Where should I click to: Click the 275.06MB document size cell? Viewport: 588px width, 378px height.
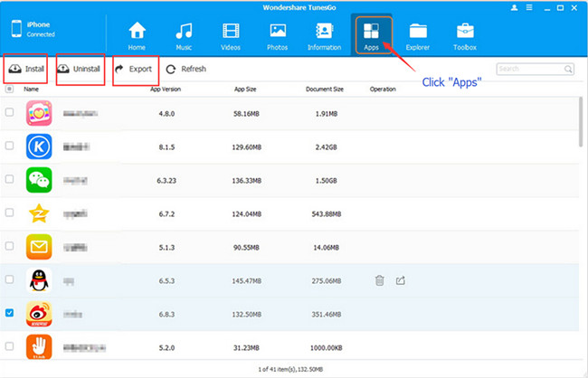(327, 281)
